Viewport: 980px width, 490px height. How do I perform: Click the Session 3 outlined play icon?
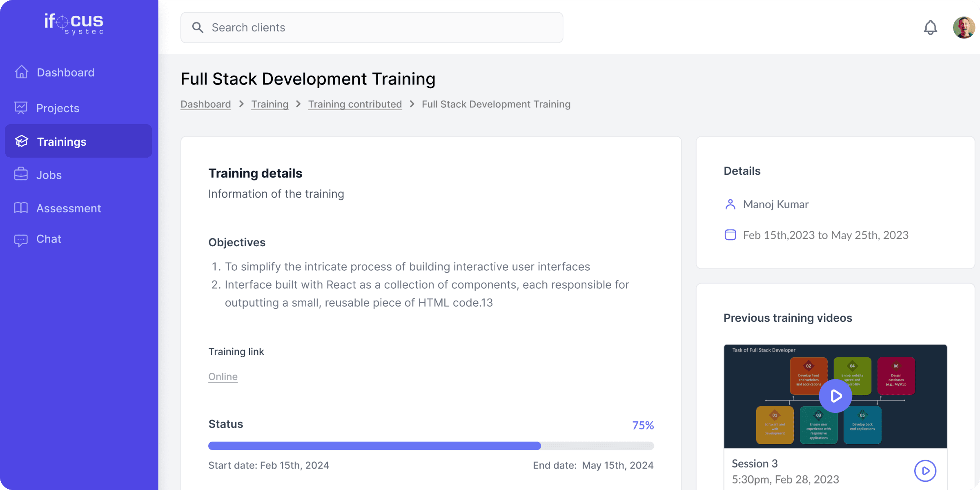click(925, 471)
